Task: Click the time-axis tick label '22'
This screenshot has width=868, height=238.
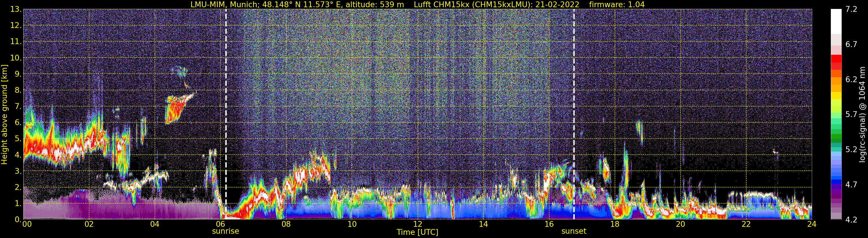Action: (x=746, y=224)
